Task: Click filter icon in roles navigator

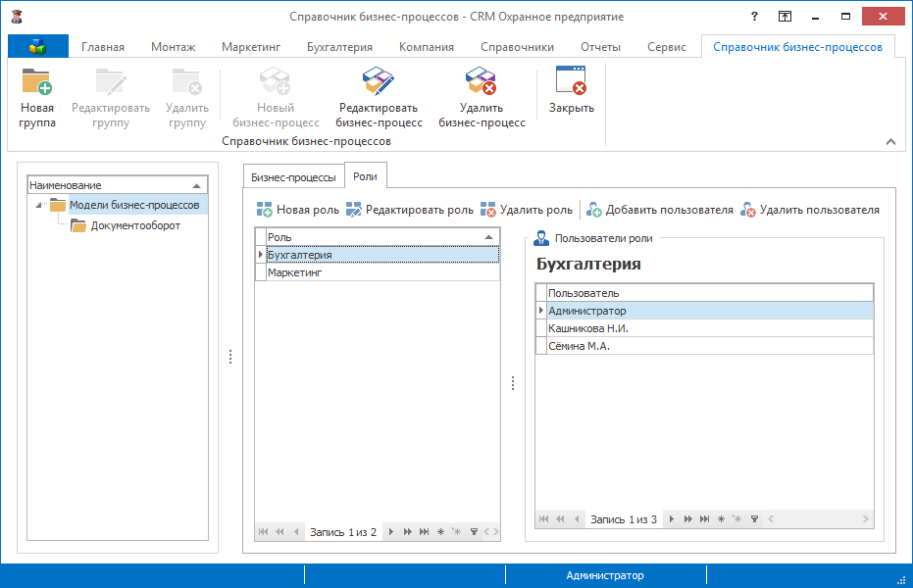Action: [474, 531]
